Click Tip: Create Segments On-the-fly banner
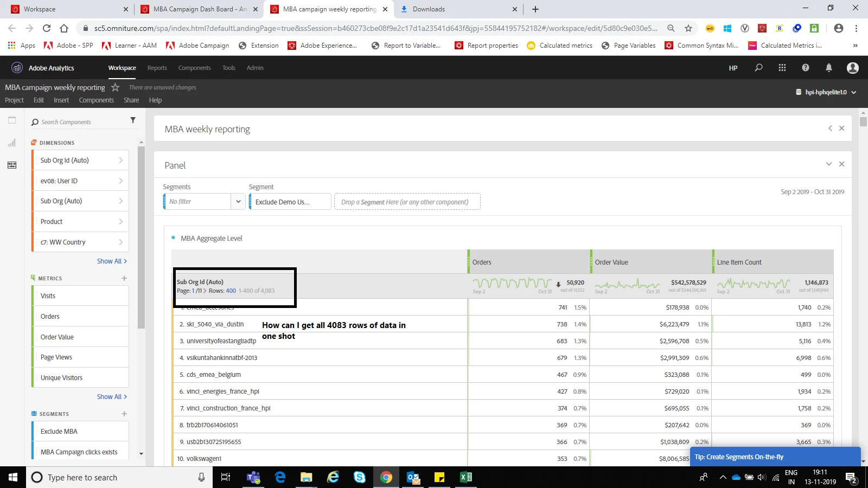This screenshot has width=868, height=488. 775,457
